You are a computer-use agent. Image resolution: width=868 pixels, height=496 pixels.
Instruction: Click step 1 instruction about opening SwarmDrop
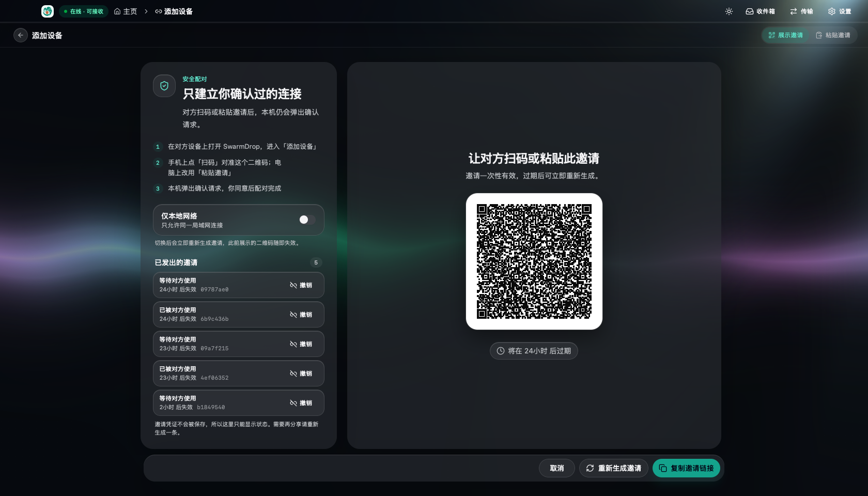click(x=242, y=147)
